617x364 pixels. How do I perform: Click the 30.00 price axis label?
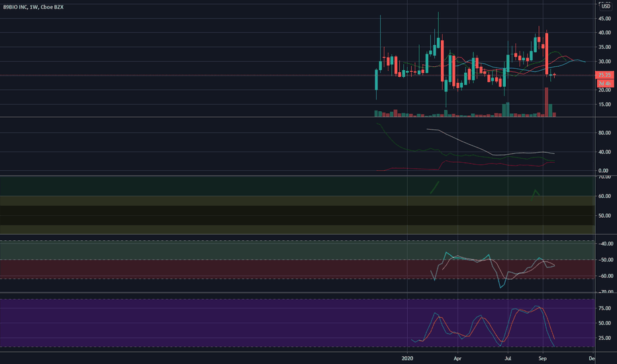pos(604,62)
